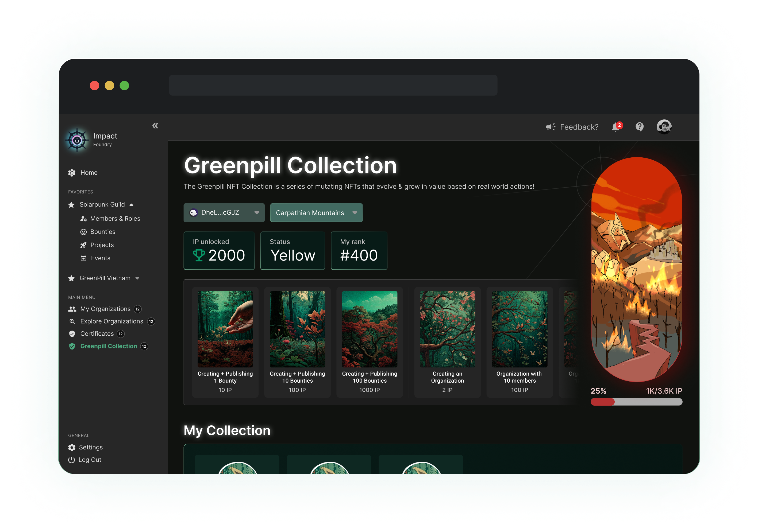The image size is (758, 532).
Task: Select the Creating + Publishing 10 Bounties card
Action: click(x=298, y=342)
